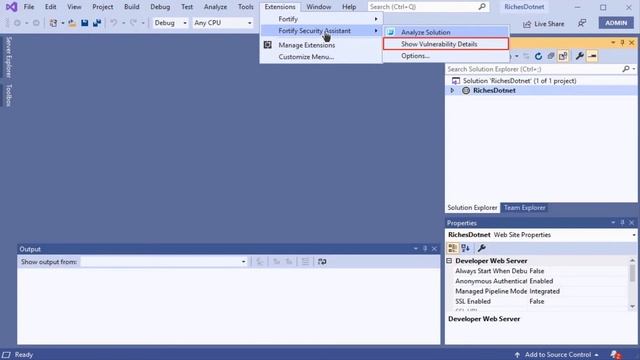
Task: Click the Navigate Backward toolbar icon
Action: point(17,23)
